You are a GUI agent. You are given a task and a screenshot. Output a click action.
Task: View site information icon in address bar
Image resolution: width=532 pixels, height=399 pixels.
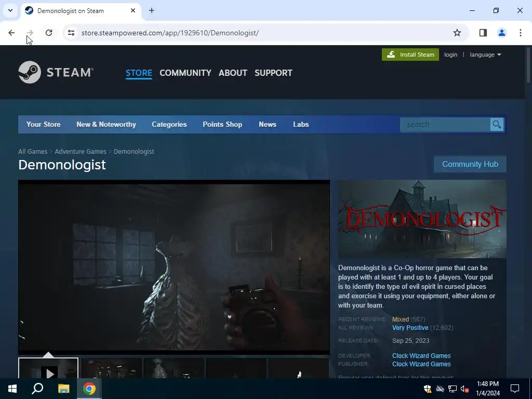click(71, 33)
